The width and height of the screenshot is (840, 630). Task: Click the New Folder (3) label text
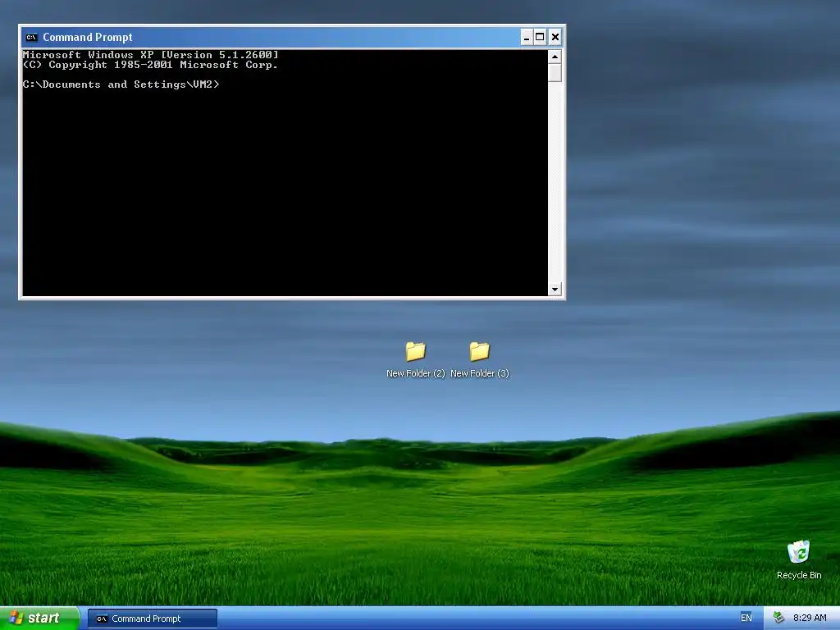(x=479, y=373)
